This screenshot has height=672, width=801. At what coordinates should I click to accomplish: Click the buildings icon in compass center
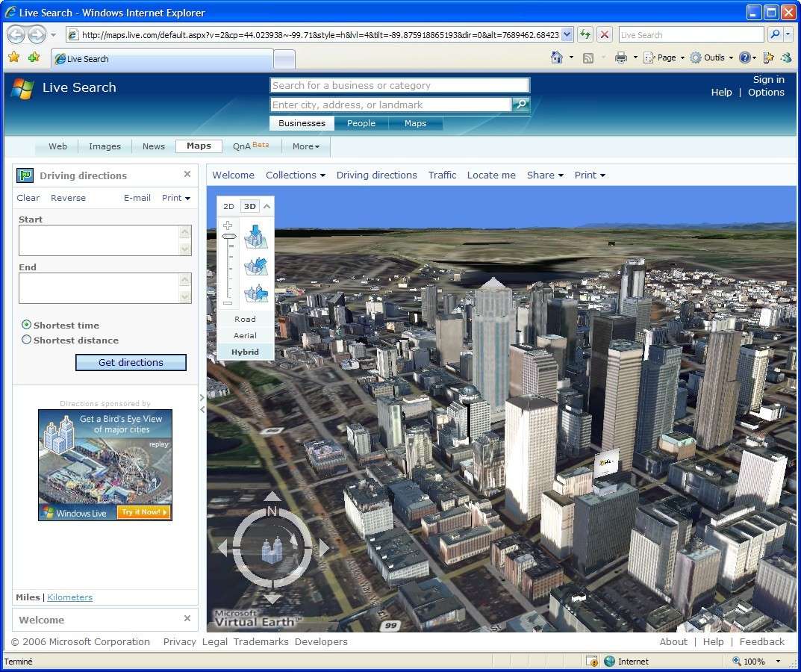272,550
